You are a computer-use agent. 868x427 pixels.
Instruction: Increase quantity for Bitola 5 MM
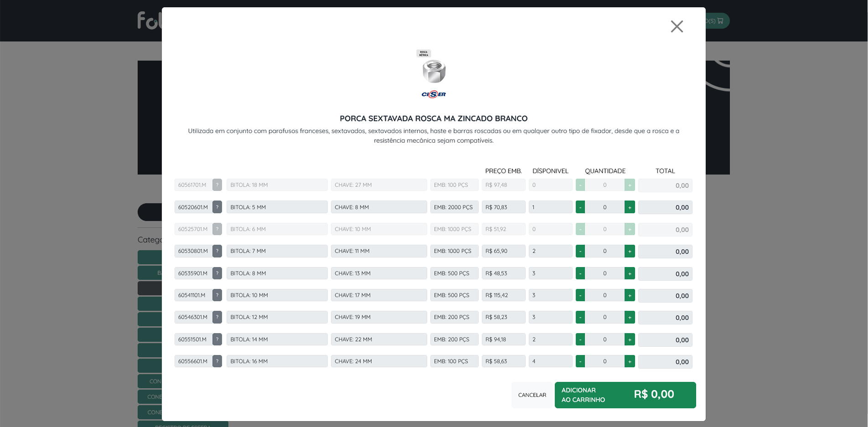(x=629, y=207)
